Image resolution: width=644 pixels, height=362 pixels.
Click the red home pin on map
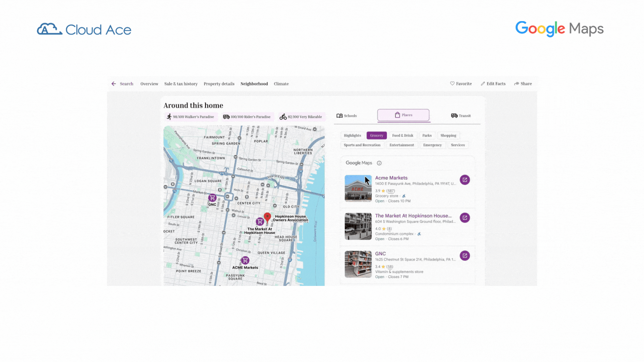point(267,217)
